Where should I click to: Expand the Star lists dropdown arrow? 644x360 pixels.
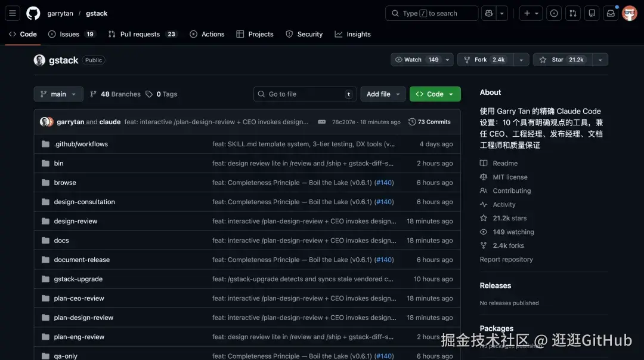(x=600, y=60)
